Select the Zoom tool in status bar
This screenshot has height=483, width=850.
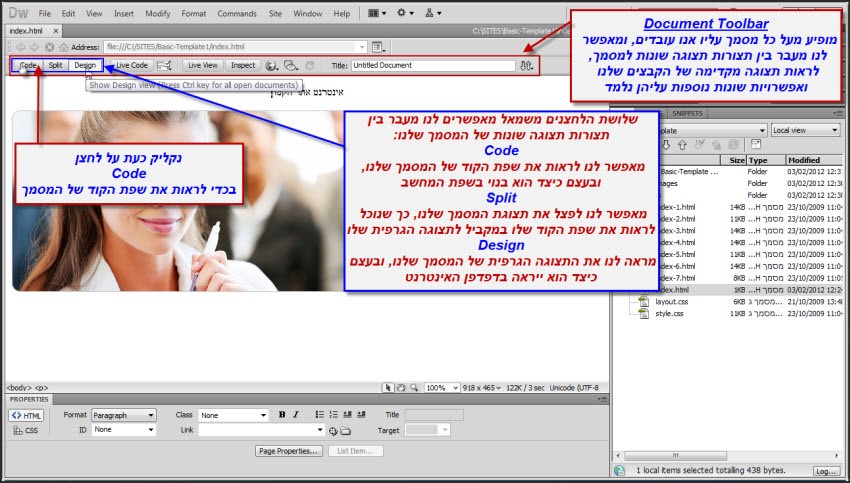click(414, 388)
